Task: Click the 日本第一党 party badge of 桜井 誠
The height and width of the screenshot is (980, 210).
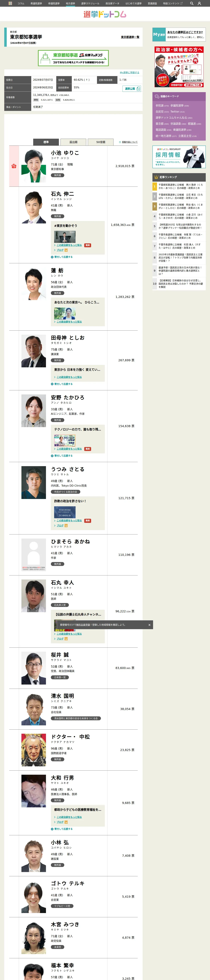Action: click(x=60, y=678)
